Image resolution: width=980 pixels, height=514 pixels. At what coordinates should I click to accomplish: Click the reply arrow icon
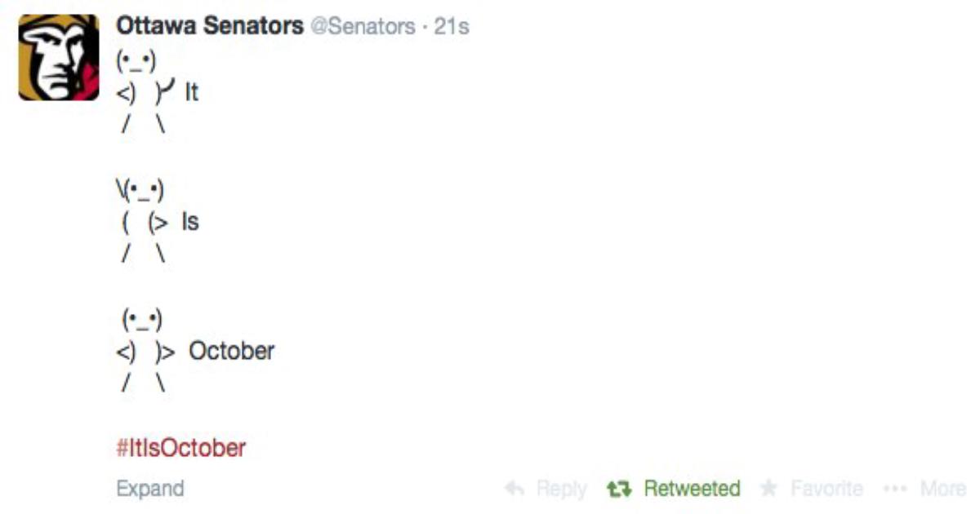(514, 489)
